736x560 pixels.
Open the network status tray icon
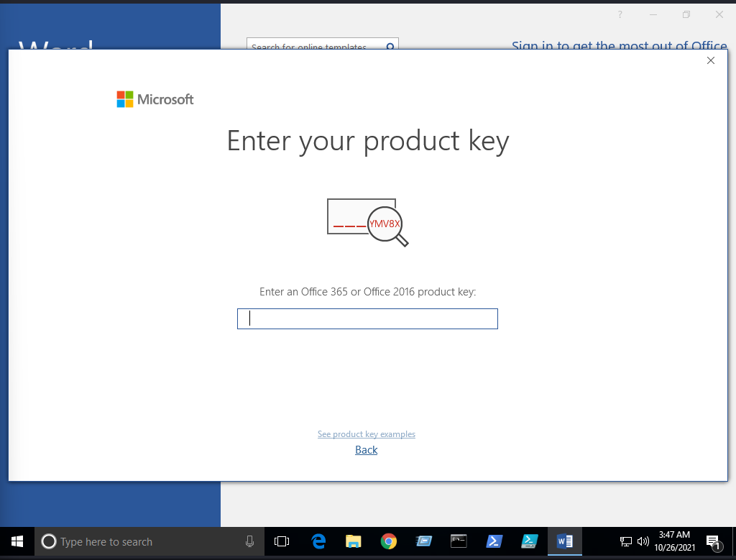coord(626,542)
